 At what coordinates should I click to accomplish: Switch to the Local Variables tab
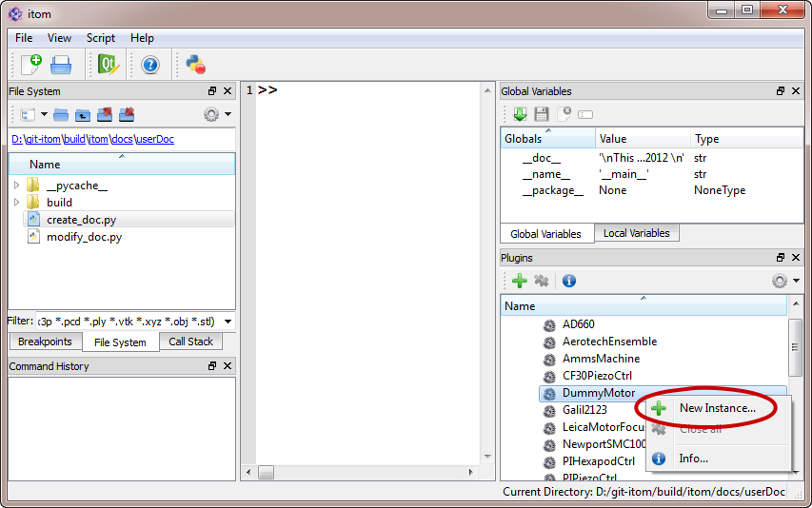pyautogui.click(x=636, y=233)
